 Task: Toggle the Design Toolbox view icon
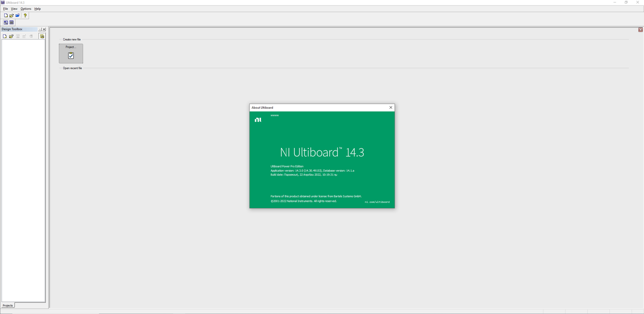(x=6, y=23)
